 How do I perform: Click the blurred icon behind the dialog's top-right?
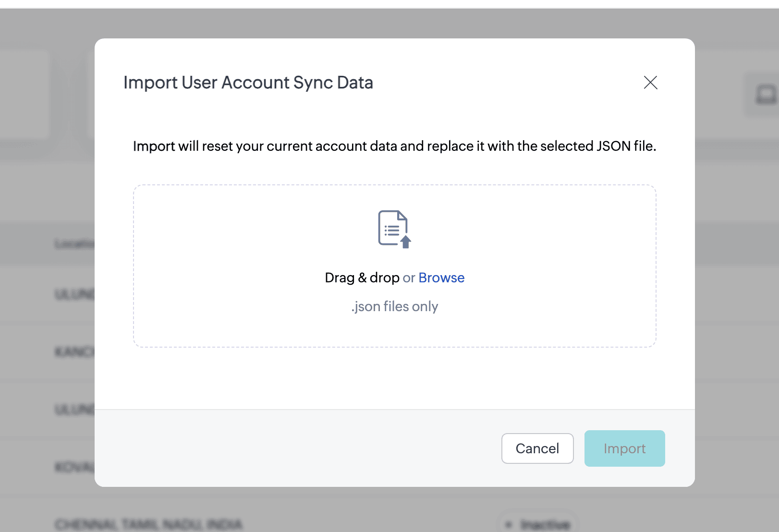tap(765, 94)
